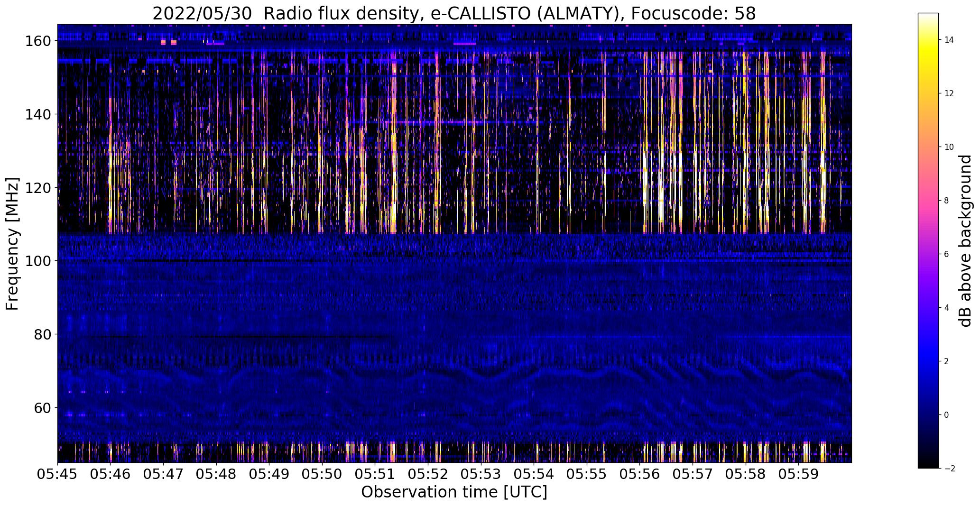Click the 05:55 time tick label
This screenshot has height=506, width=980.
[587, 474]
